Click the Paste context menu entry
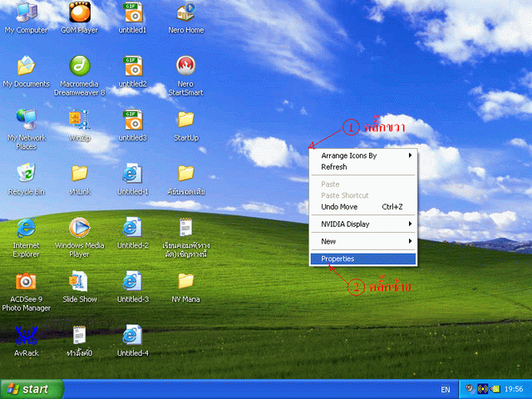This screenshot has width=532, height=399. click(363, 185)
